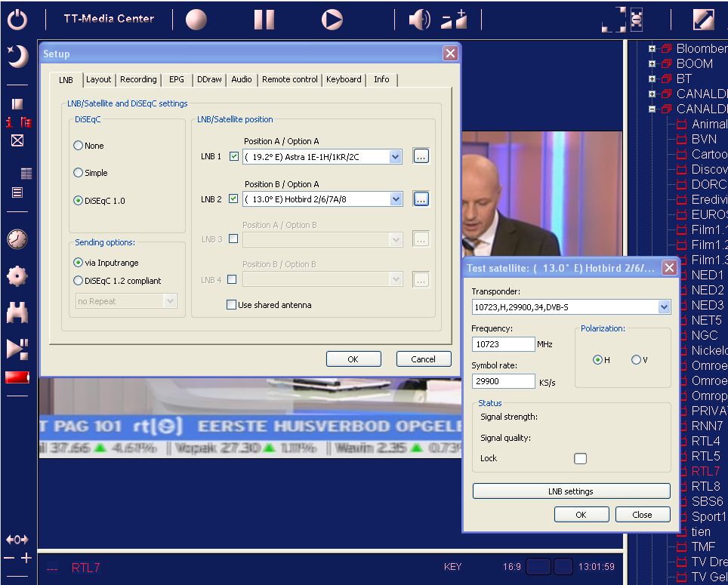Expand the BOOM channel folder
The width and height of the screenshot is (728, 585).
(652, 64)
